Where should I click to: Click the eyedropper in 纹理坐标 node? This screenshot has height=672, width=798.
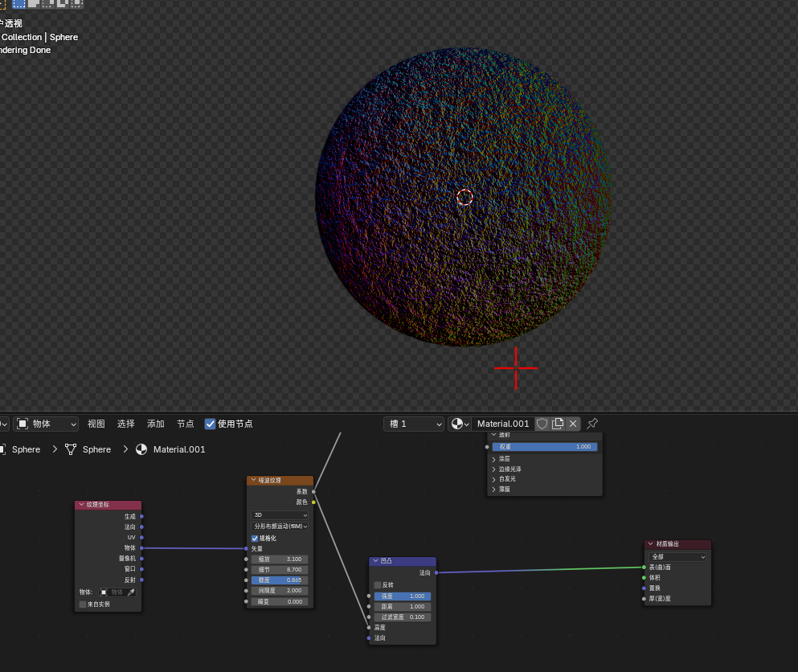tap(131, 592)
